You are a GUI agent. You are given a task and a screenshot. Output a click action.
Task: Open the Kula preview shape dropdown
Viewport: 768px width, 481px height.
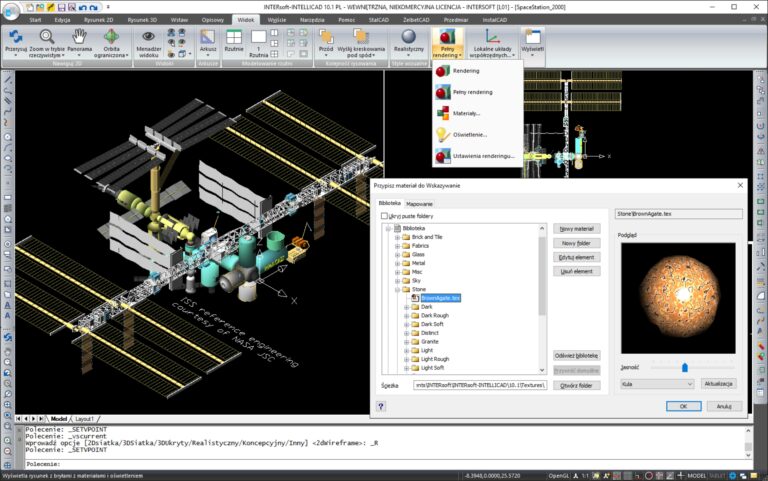656,383
